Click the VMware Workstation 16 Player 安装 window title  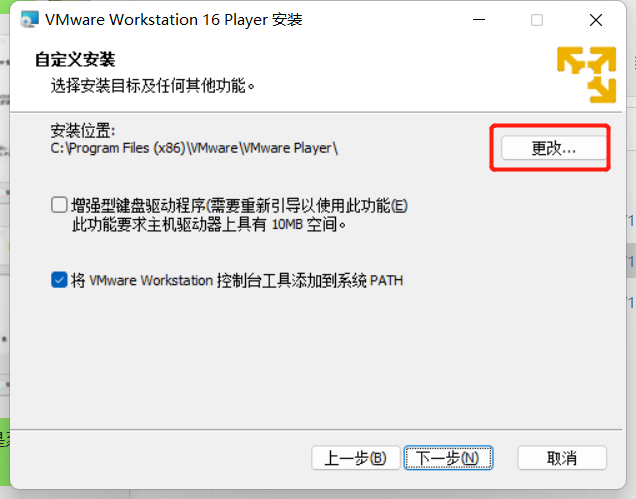(174, 19)
